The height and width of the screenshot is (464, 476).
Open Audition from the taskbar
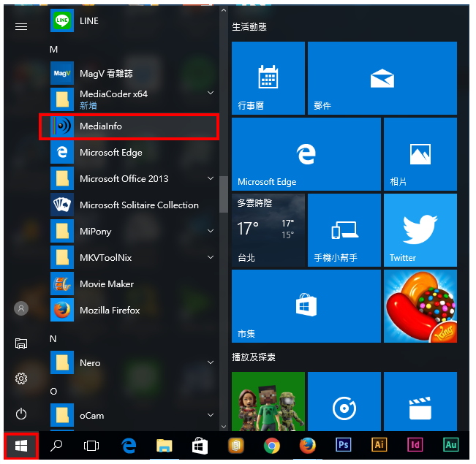click(451, 445)
